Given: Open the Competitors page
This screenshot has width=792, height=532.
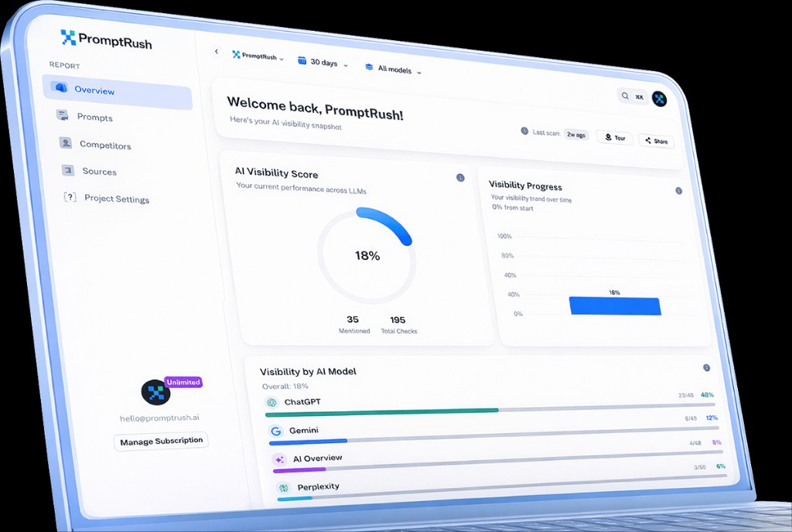Looking at the screenshot, I should (x=105, y=145).
